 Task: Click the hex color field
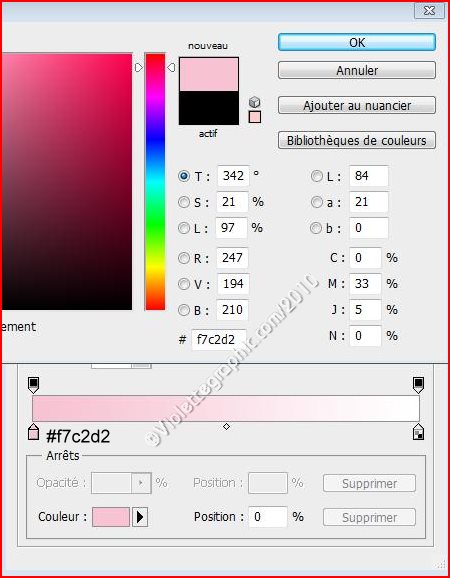pyautogui.click(x=219, y=340)
